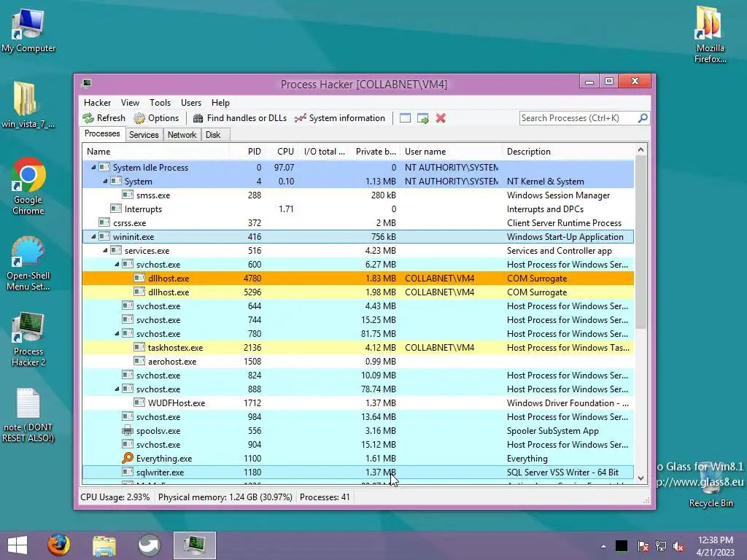747x560 pixels.
Task: Sort by User name column header
Action: pos(451,152)
